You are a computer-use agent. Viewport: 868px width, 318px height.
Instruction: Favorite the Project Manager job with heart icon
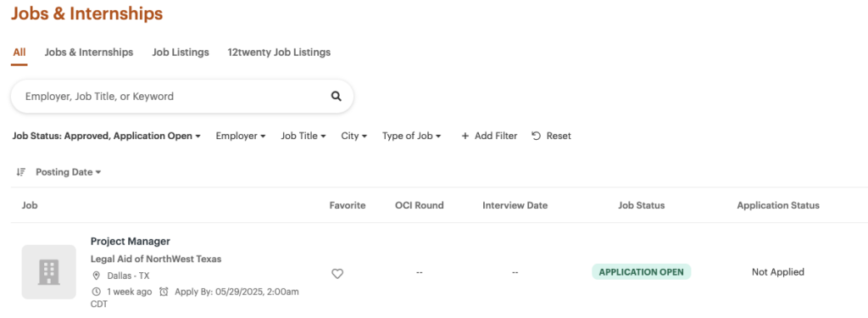click(x=337, y=274)
